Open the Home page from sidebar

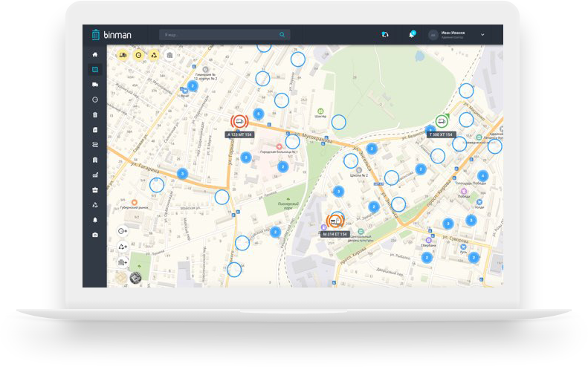(x=95, y=55)
